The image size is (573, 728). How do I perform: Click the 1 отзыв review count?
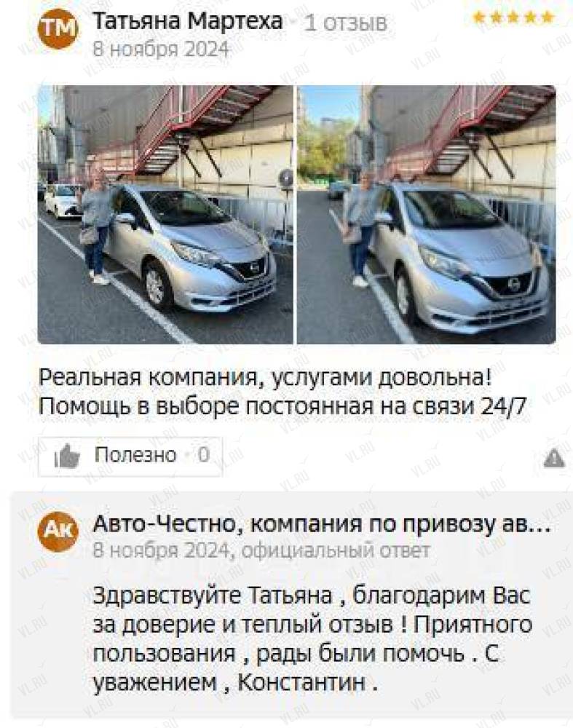pos(345,23)
